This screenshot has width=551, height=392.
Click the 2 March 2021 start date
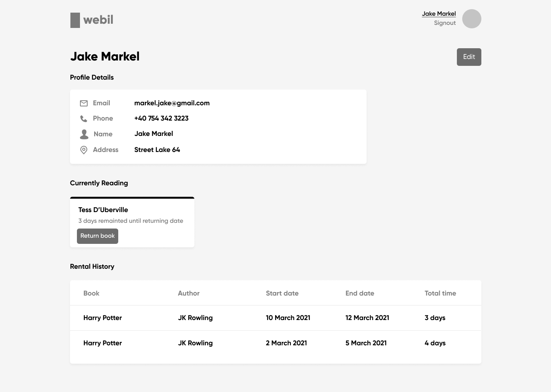click(286, 343)
